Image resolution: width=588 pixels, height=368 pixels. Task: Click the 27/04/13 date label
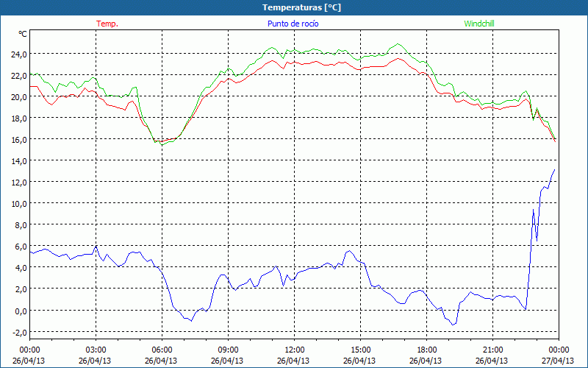[558, 361]
